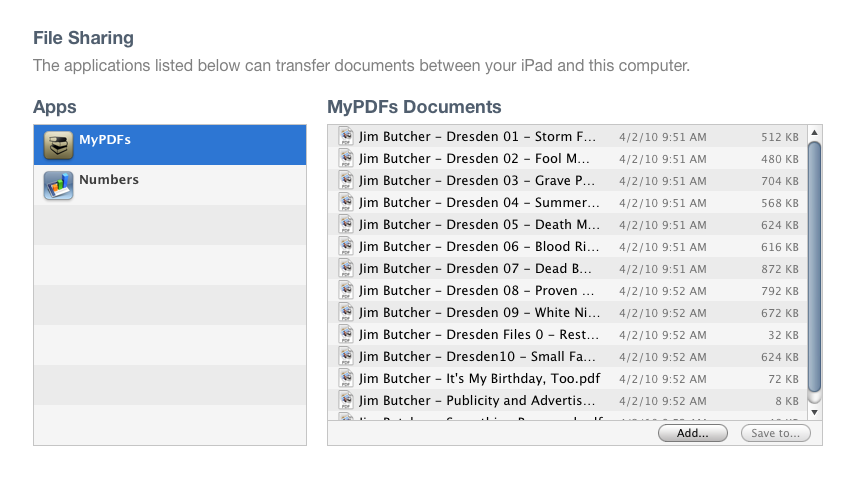
Task: Click PDF icon for Dresden 08 Proven
Action: 346,290
